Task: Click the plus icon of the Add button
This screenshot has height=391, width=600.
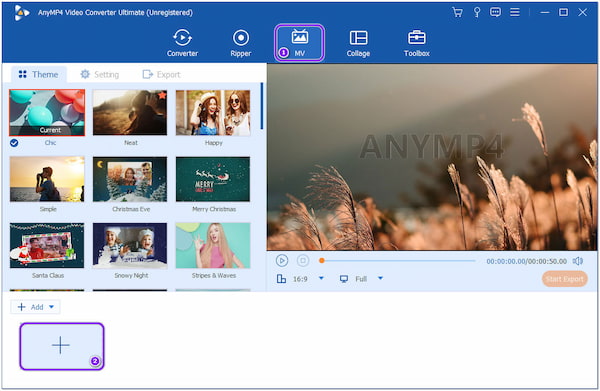Action: [22, 307]
